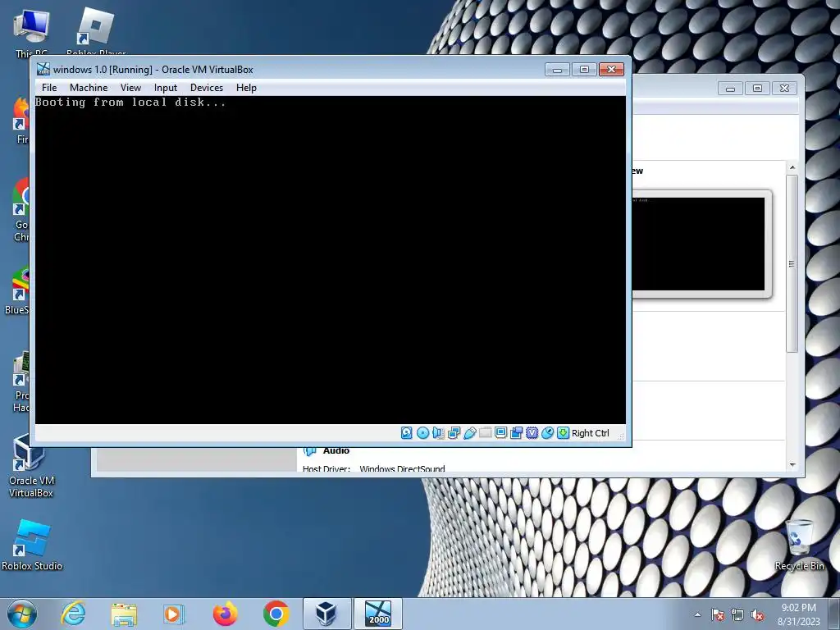Viewport: 840px width, 630px height.
Task: Click the network adapters indicator icon
Action: click(454, 433)
